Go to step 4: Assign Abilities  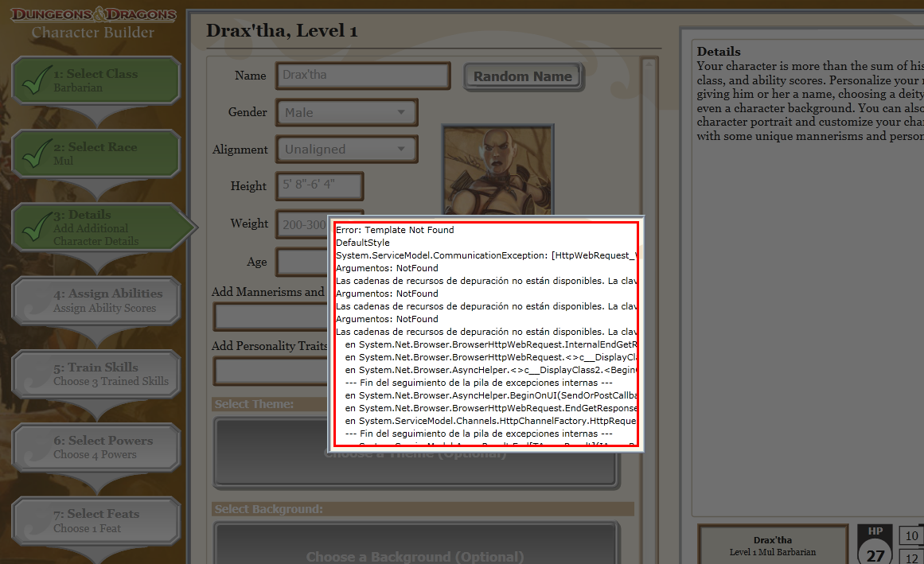pyautogui.click(x=96, y=300)
